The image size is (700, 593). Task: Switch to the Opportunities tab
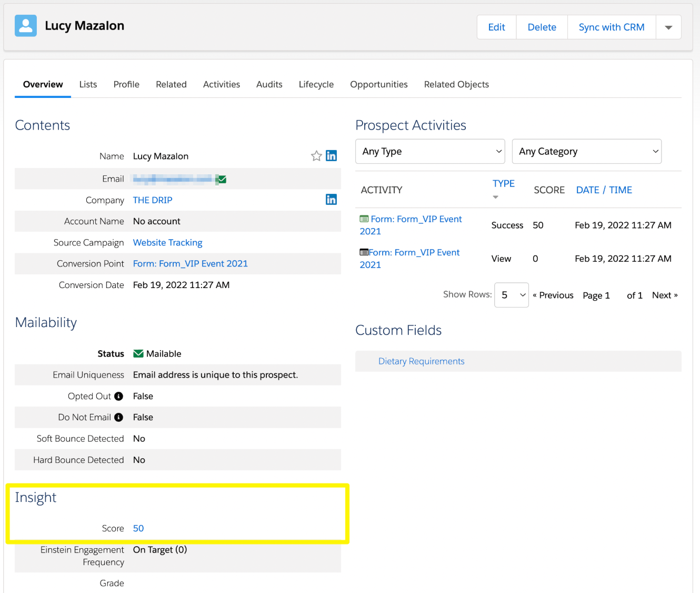click(x=379, y=84)
